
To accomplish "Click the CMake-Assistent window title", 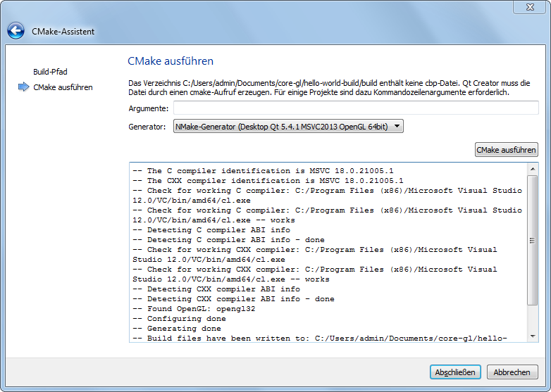I will [x=63, y=32].
